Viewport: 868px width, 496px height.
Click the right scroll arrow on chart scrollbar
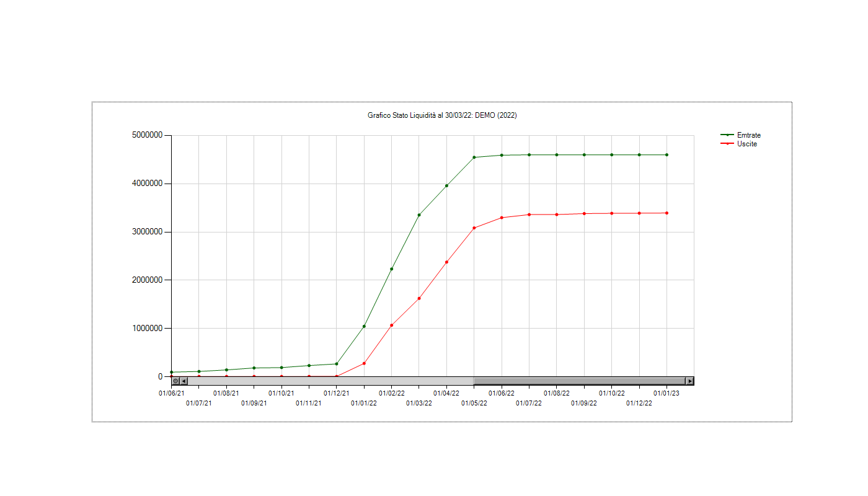689,381
